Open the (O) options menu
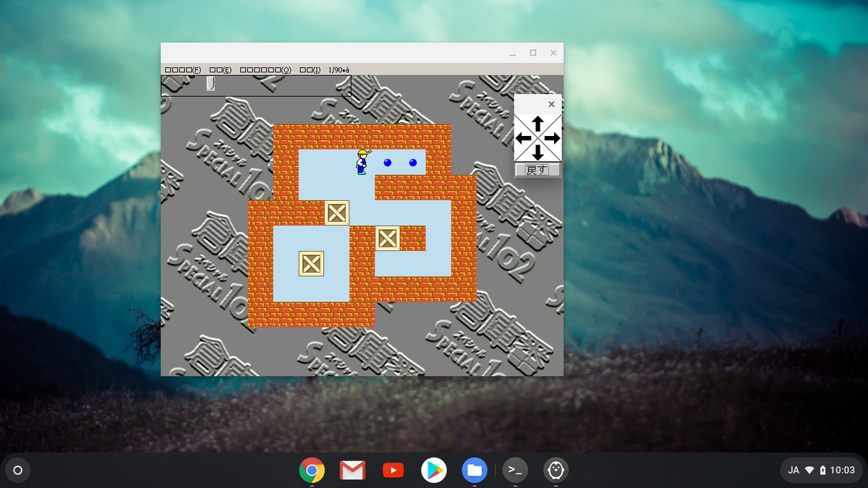Screen dimensions: 868x488 pyautogui.click(x=265, y=69)
